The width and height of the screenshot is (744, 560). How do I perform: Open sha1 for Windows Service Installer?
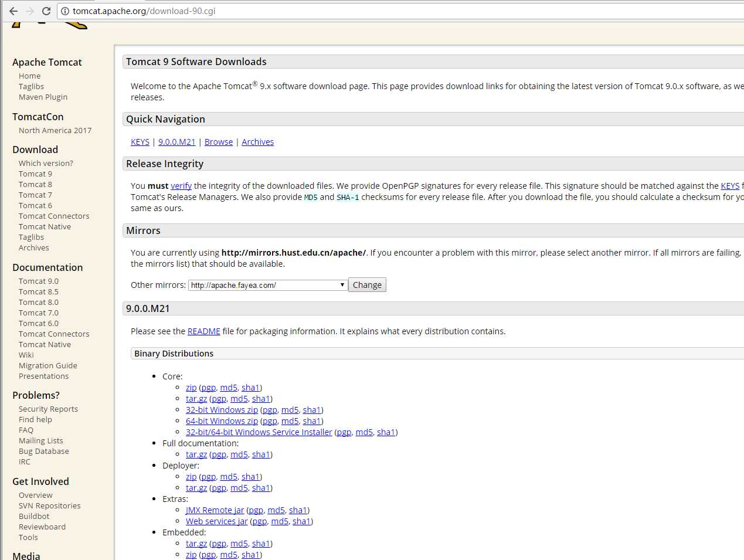point(386,432)
